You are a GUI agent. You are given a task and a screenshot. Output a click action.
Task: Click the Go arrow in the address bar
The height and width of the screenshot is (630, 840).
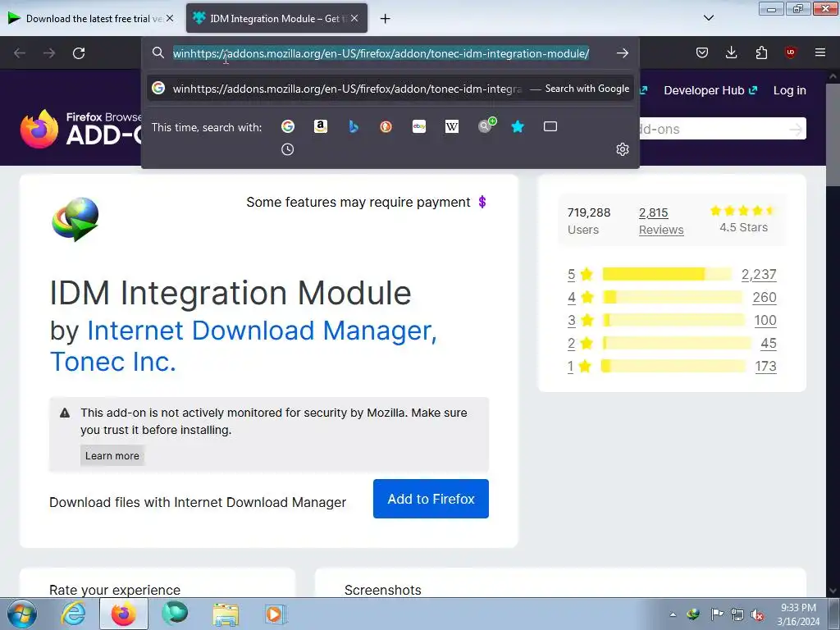tap(622, 53)
